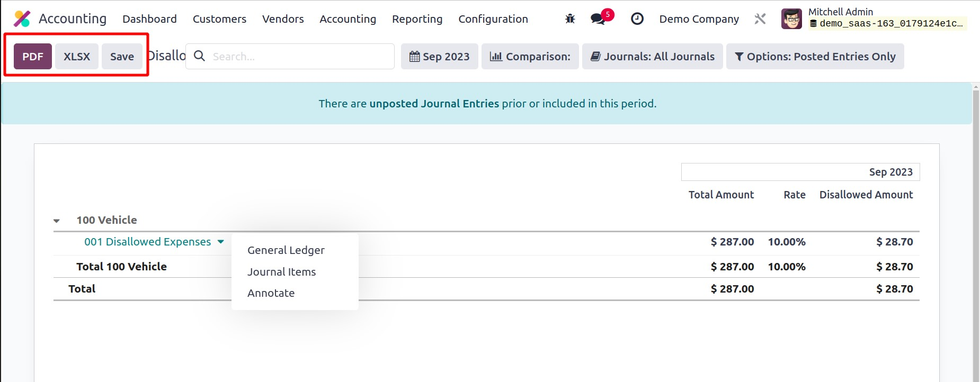This screenshot has height=382, width=980.
Task: Follow the unposted Journal Entries link
Action: 434,104
